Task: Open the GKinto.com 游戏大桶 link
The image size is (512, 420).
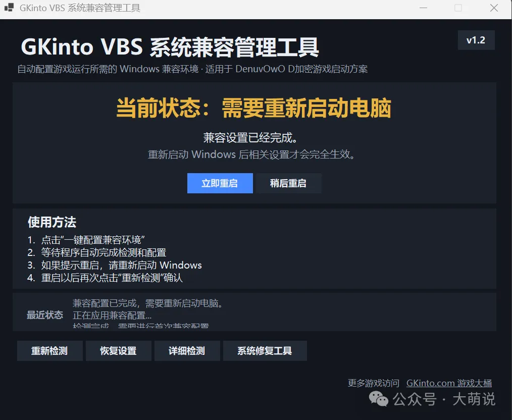Action: tap(449, 383)
